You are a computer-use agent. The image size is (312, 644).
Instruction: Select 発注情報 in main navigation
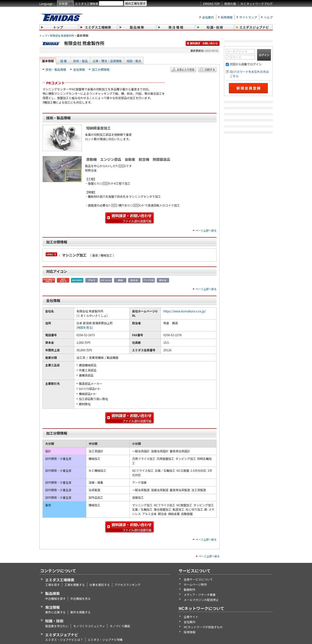[175, 27]
